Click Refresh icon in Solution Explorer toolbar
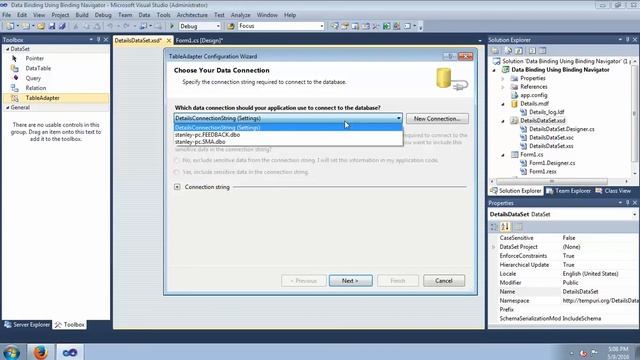640x360 pixels. [x=519, y=51]
